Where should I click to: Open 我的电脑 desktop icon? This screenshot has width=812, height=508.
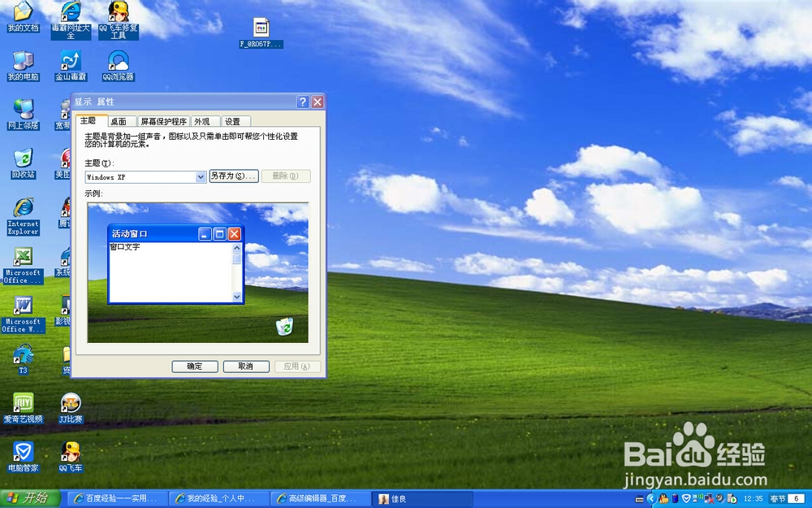[23, 66]
